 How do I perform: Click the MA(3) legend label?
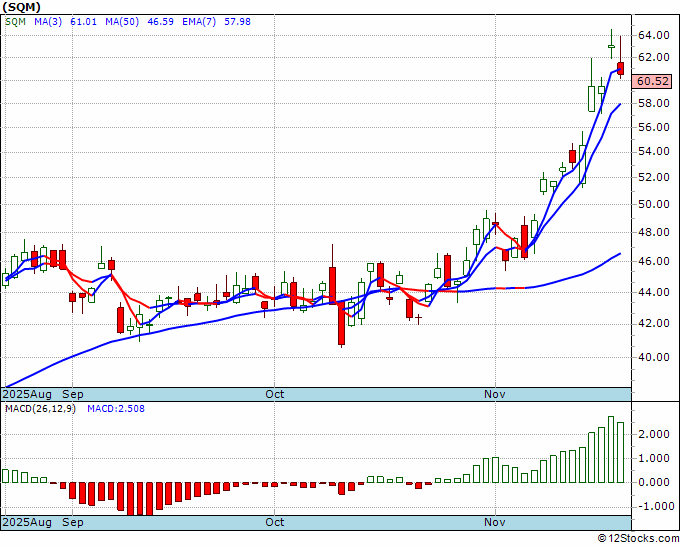tap(48, 22)
